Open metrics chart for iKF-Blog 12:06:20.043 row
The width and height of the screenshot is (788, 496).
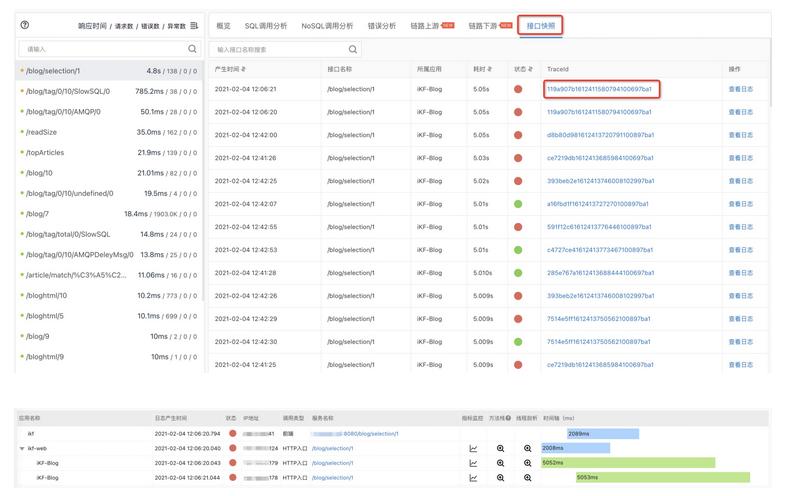(473, 463)
